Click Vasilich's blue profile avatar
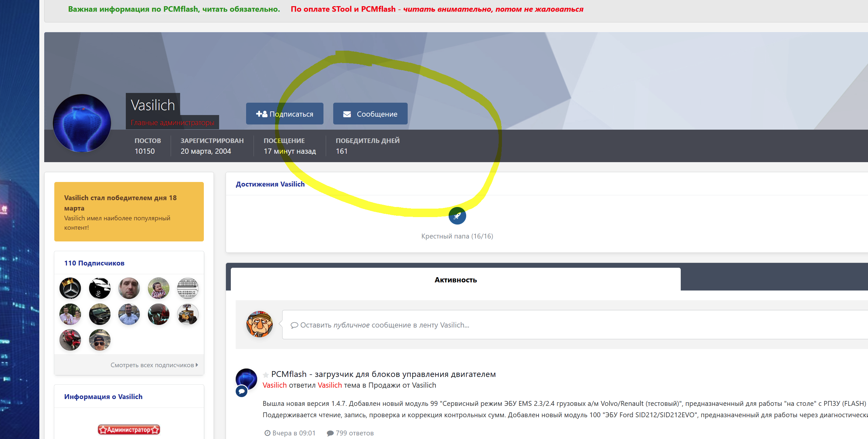 point(82,123)
